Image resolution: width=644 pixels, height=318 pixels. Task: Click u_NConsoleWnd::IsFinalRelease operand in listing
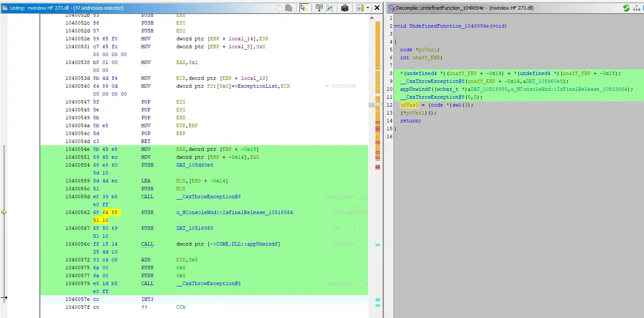tap(234, 212)
